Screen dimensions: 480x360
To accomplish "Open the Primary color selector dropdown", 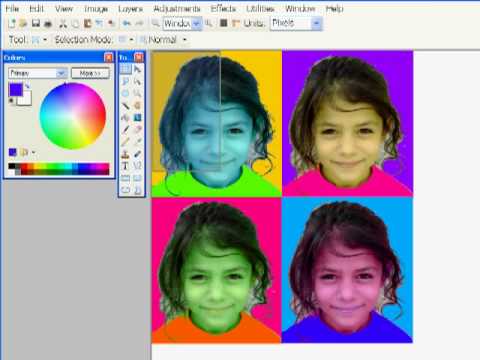I will point(38,73).
